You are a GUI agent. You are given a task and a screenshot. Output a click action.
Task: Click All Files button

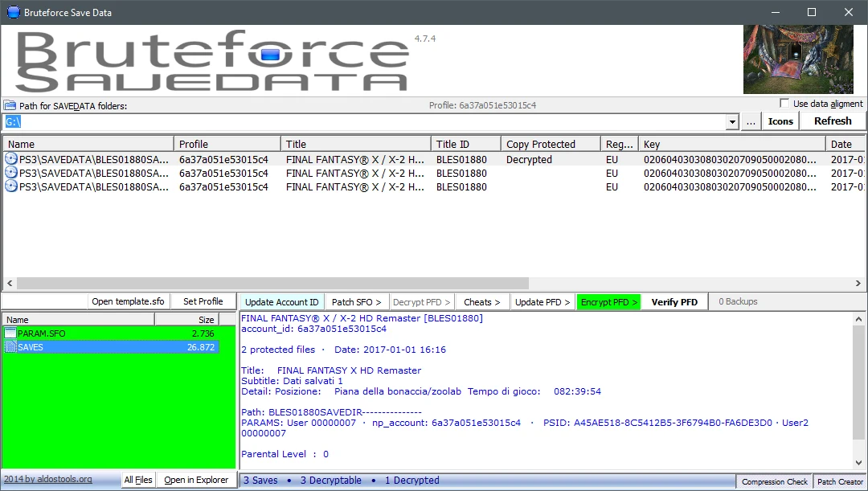(138, 480)
